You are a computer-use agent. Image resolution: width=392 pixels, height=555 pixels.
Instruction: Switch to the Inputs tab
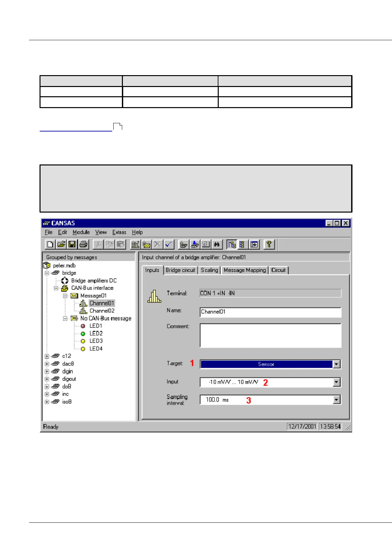(152, 270)
